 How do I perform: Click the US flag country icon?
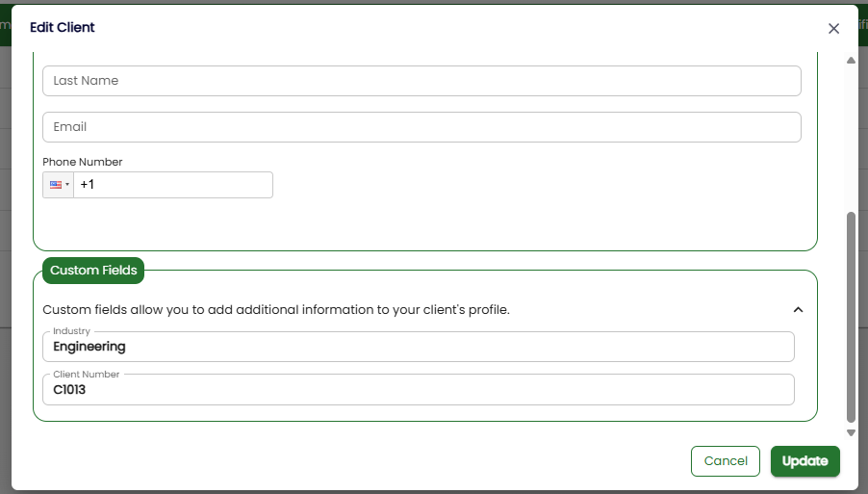tap(55, 185)
